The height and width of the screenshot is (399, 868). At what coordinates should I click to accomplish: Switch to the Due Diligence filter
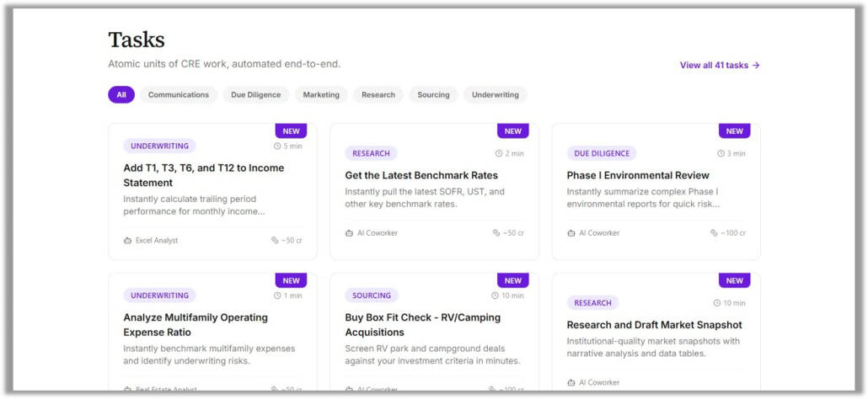point(255,95)
